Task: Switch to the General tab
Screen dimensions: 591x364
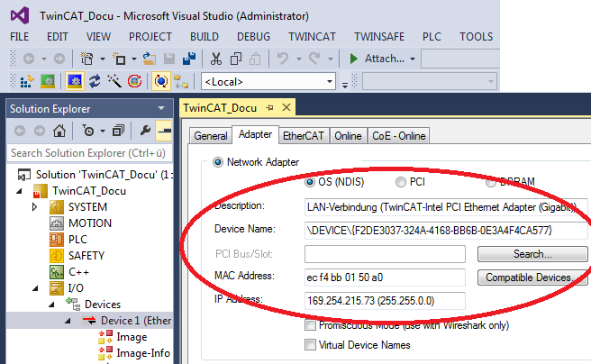Action: pyautogui.click(x=211, y=136)
